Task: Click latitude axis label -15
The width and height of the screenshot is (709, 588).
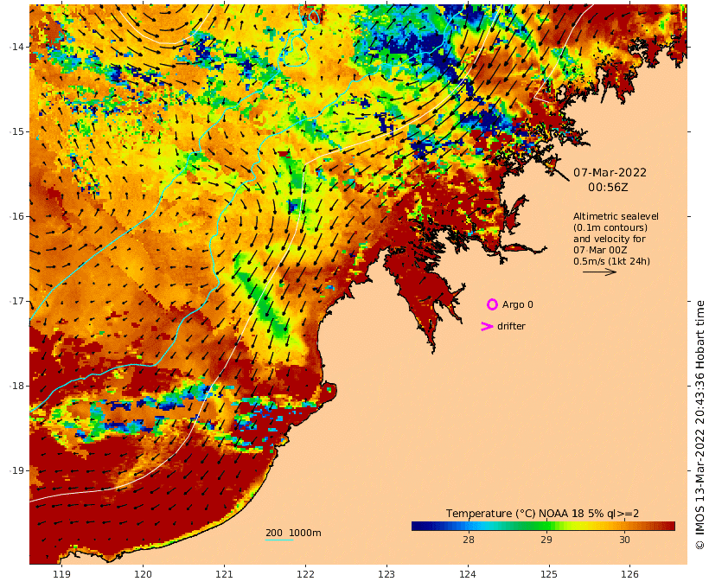Action: 16,131
